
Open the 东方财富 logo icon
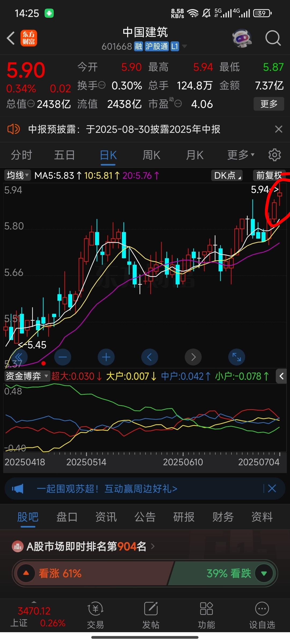(x=29, y=38)
